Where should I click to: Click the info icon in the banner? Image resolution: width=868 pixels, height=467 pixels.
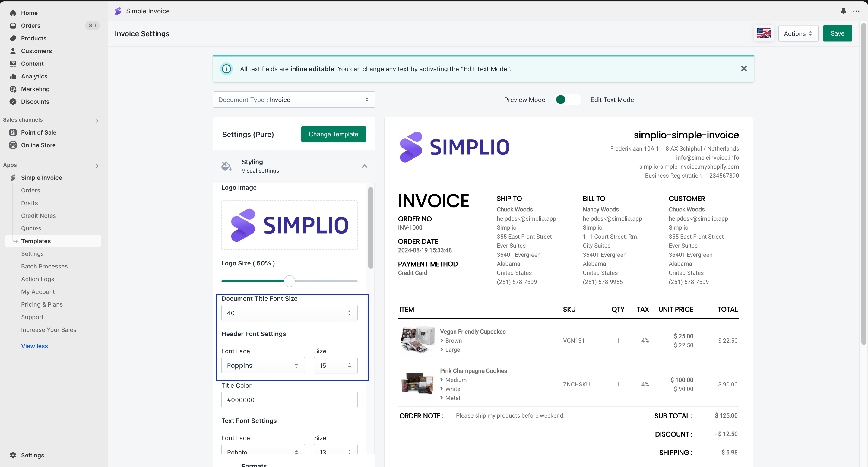(x=227, y=69)
